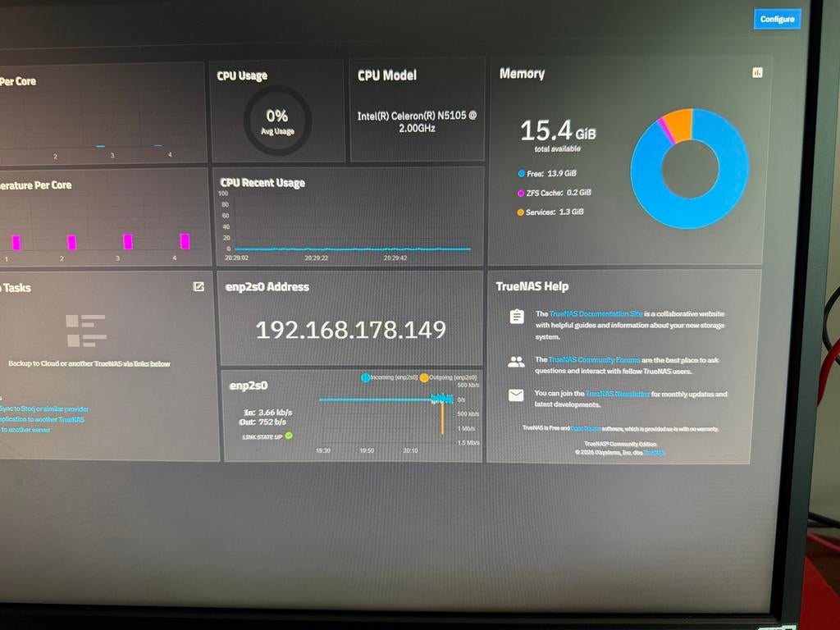Click the IP address 192.168.178.149

(x=351, y=330)
